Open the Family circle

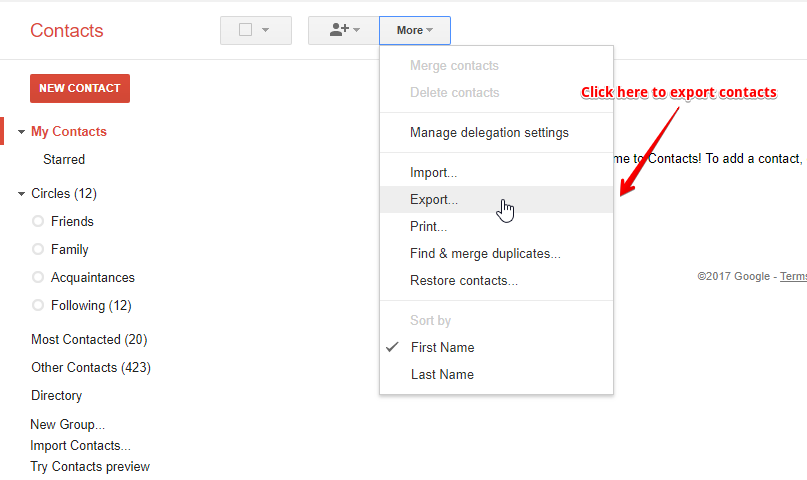click(x=69, y=250)
